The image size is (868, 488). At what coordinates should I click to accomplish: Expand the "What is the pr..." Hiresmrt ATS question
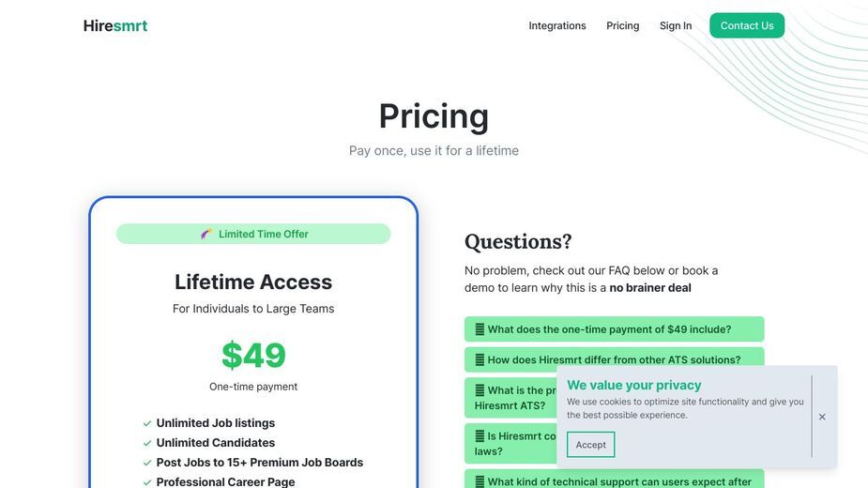pos(510,398)
